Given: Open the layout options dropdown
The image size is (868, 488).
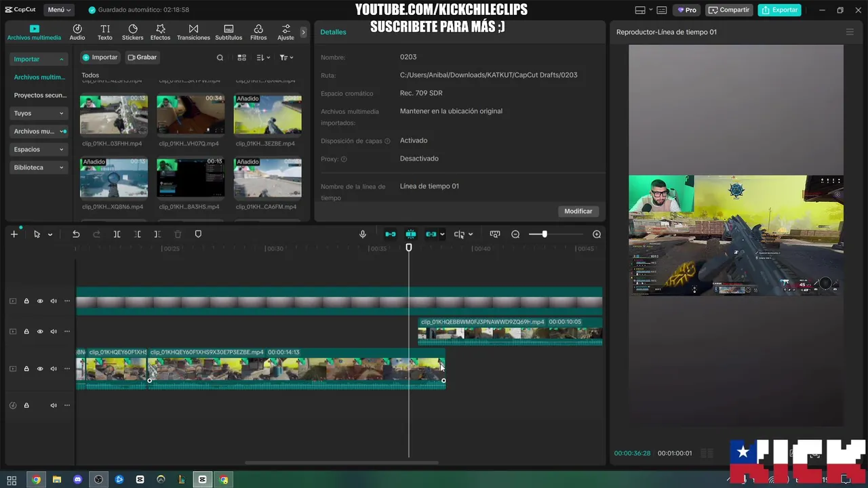Looking at the screenshot, I should [x=643, y=10].
